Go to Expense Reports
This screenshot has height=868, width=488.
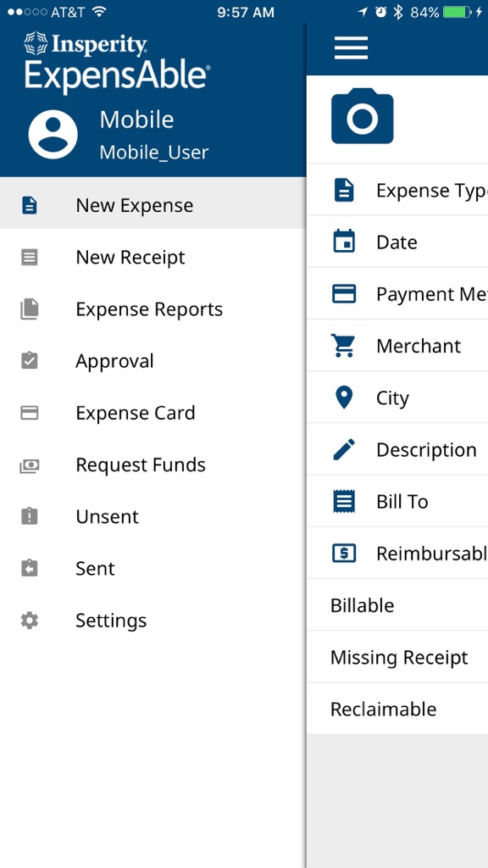[x=152, y=309]
